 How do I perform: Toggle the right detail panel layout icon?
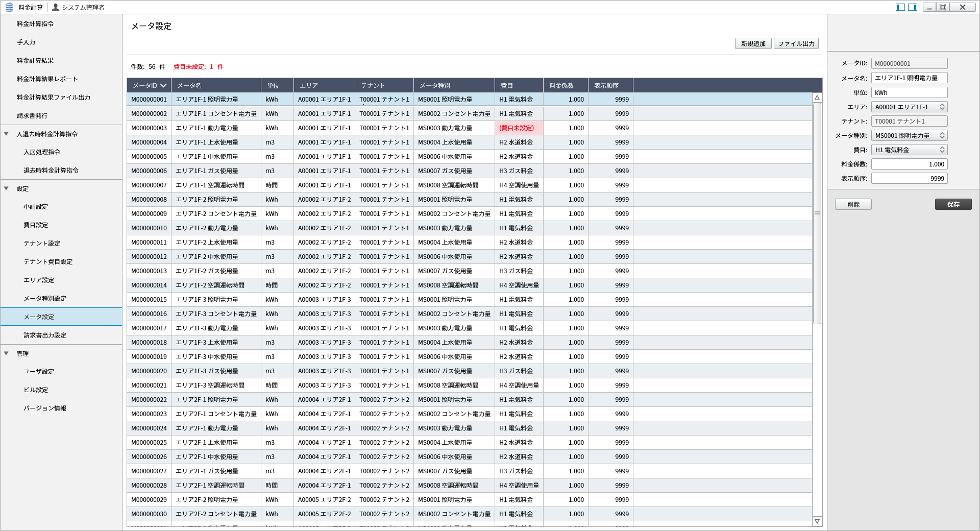point(913,7)
